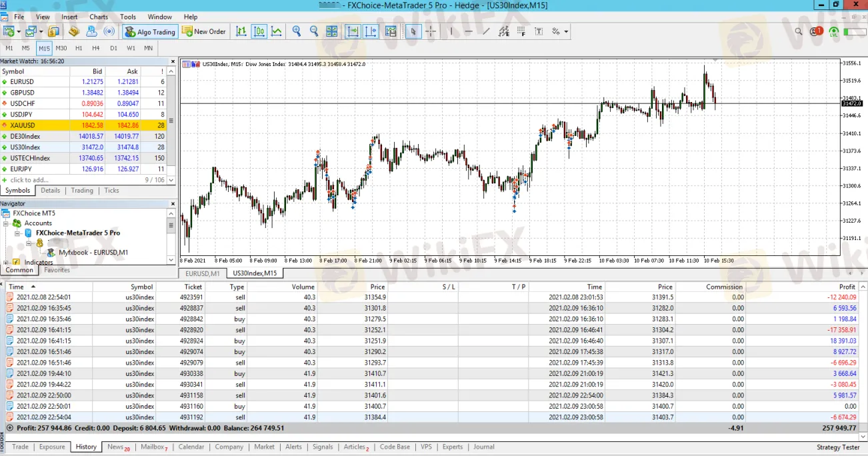Screen dimensions: 868x456
Task: Open the new chart toolbar icon
Action: pos(9,31)
